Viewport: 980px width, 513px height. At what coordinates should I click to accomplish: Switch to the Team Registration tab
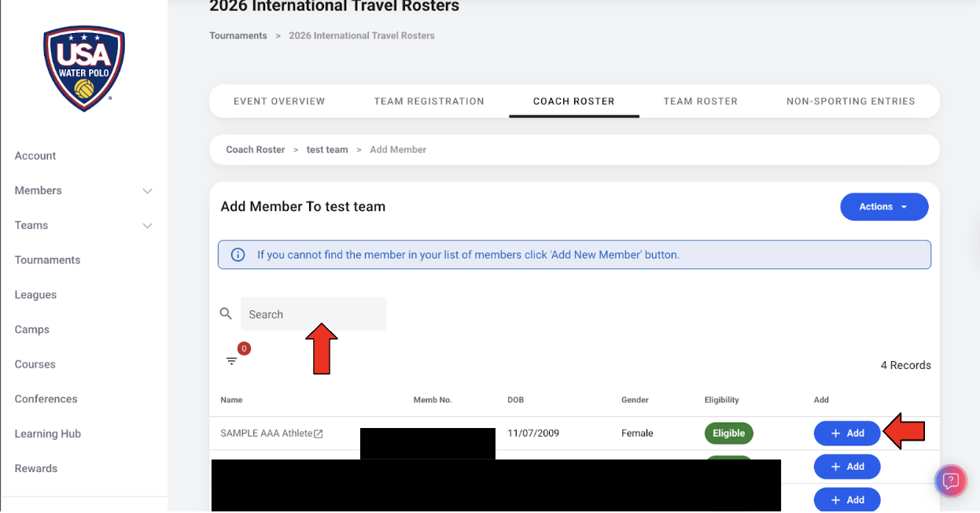point(429,101)
